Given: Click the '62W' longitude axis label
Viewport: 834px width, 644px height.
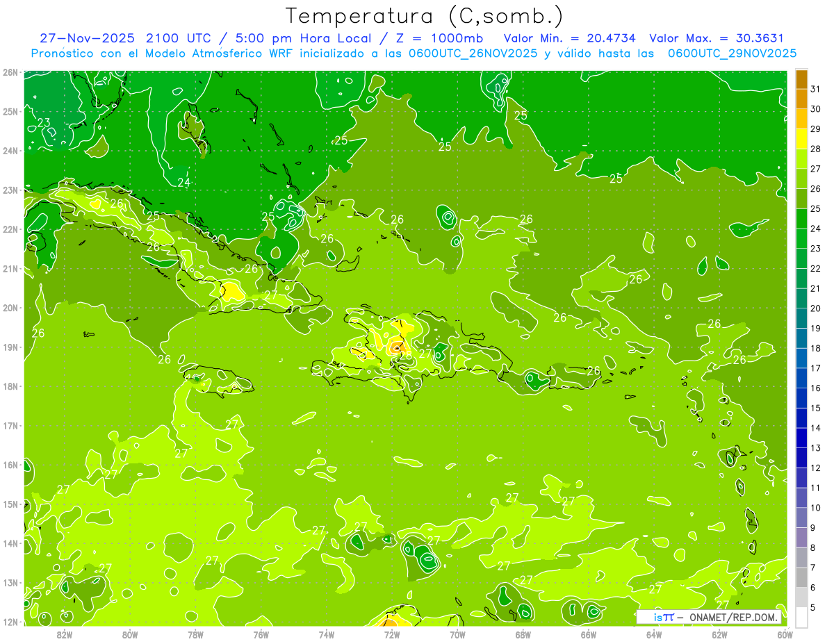Looking at the screenshot, I should pyautogui.click(x=719, y=634).
